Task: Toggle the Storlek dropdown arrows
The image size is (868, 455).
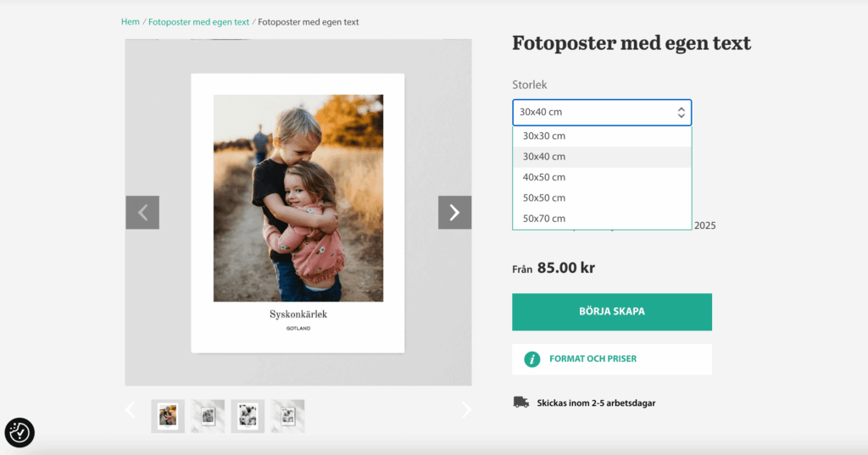Action: 681,113
